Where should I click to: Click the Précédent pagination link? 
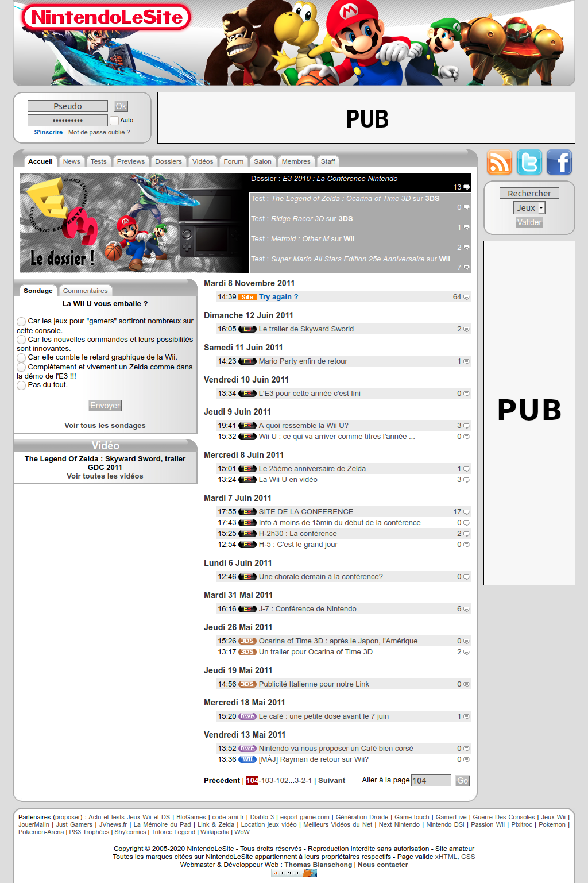222,781
